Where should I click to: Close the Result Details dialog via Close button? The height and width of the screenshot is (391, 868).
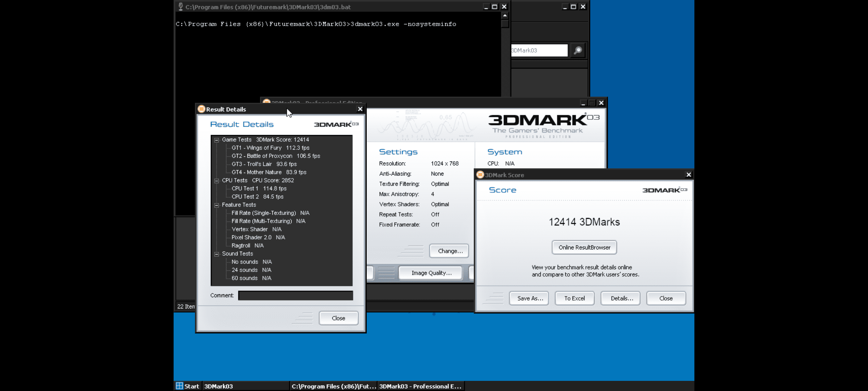click(339, 318)
